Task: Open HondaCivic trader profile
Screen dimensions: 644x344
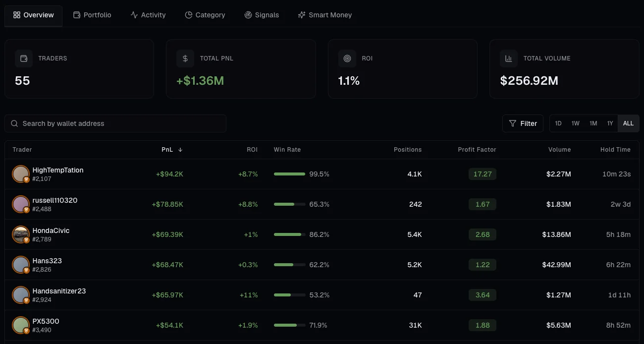Action: point(51,230)
